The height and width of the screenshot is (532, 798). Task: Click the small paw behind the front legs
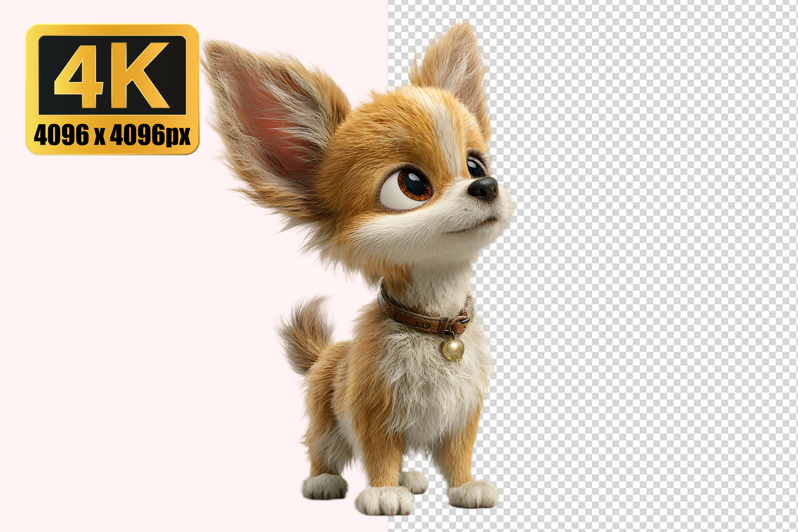click(414, 481)
